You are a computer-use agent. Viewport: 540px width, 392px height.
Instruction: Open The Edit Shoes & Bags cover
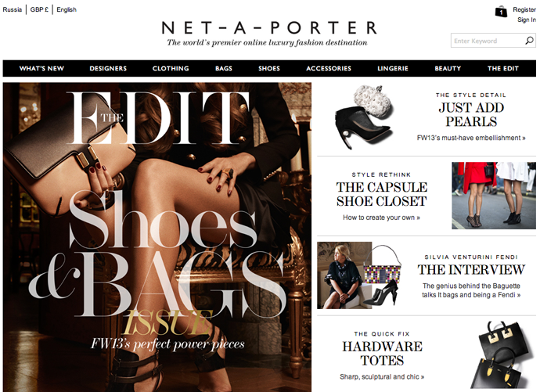point(157,237)
